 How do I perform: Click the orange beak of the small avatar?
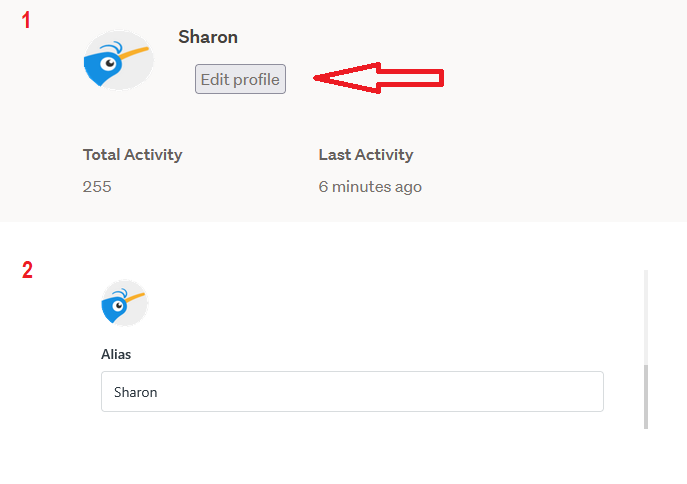coord(135,298)
